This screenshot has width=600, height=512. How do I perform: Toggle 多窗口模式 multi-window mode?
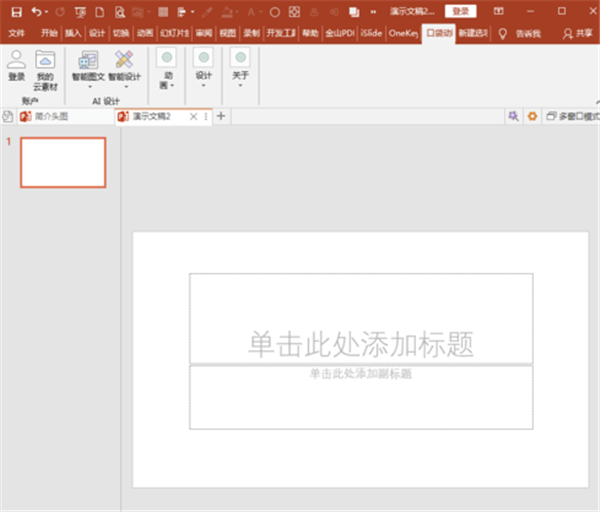tap(572, 117)
